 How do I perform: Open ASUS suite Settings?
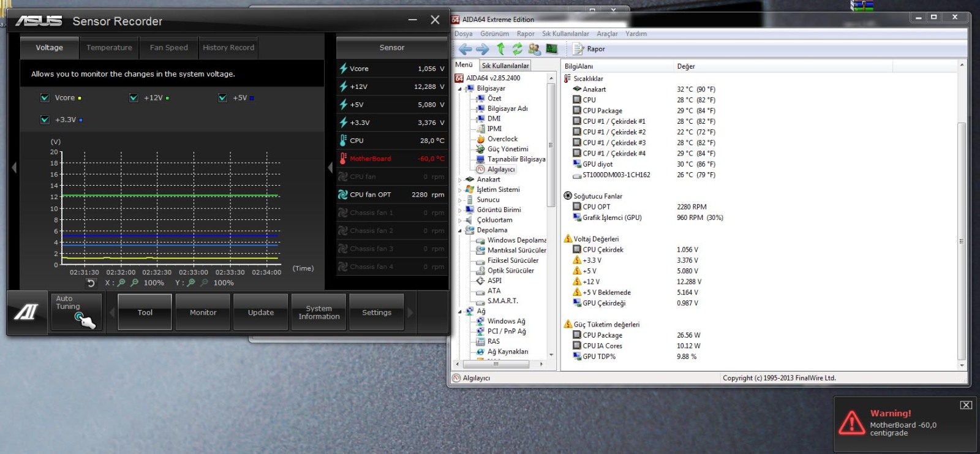tap(377, 312)
